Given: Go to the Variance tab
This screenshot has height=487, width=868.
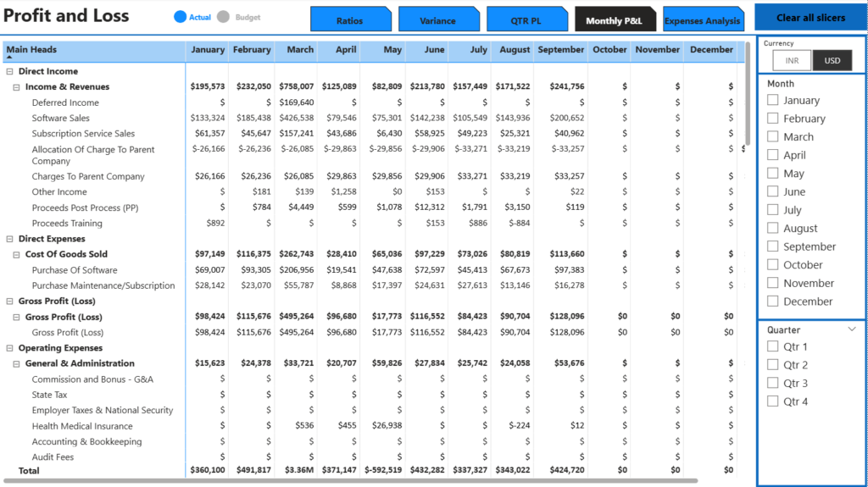Looking at the screenshot, I should click(437, 20).
